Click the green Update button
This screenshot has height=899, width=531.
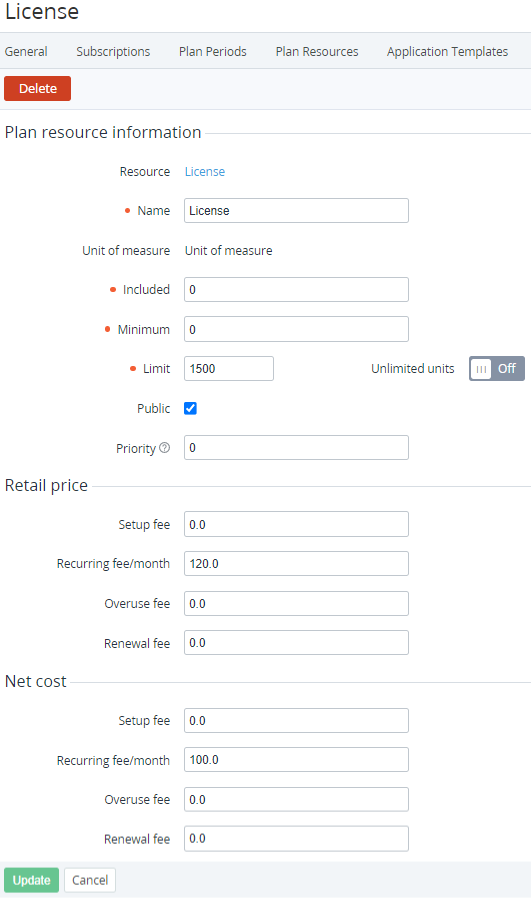[x=32, y=880]
